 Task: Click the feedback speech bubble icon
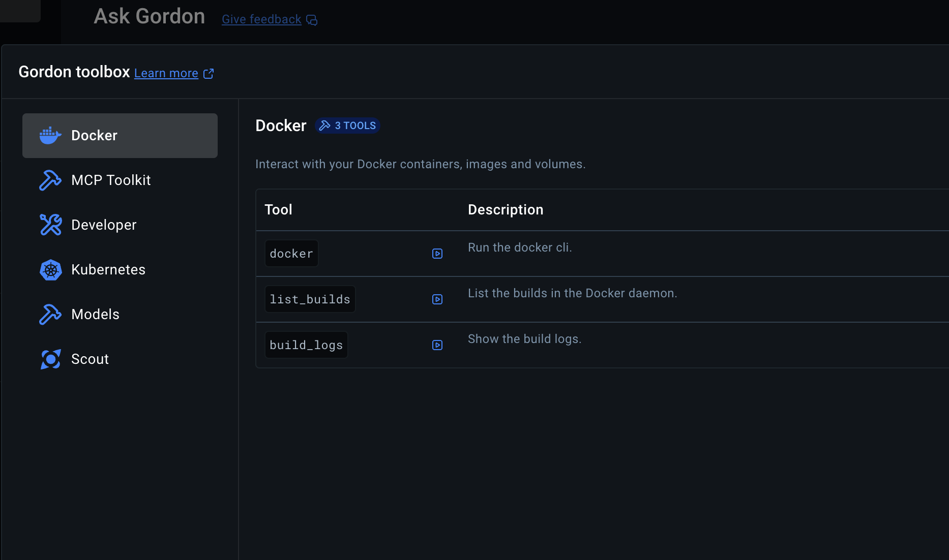click(312, 20)
